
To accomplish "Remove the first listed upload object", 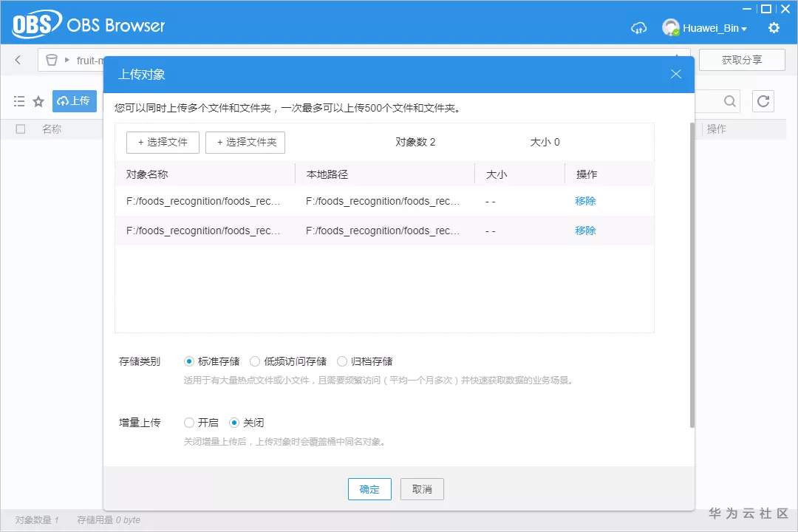I will tap(585, 201).
